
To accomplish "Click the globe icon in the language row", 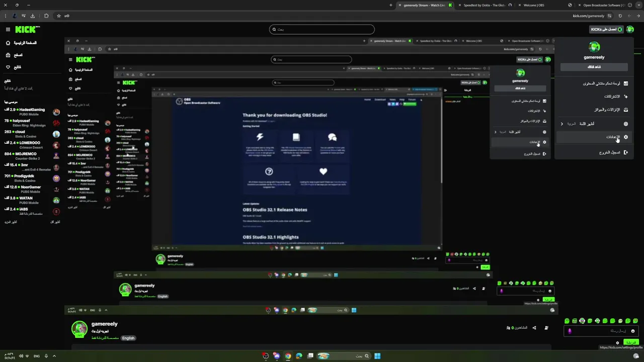I will 626,124.
